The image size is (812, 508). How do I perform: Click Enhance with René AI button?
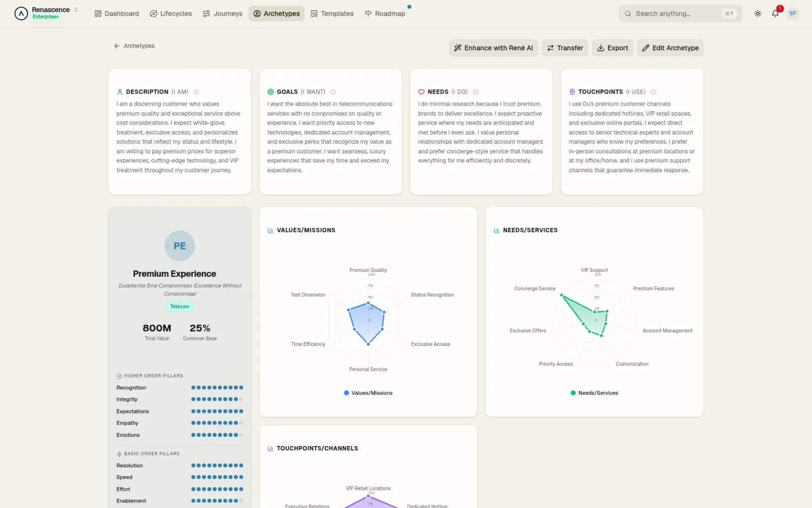coord(493,48)
